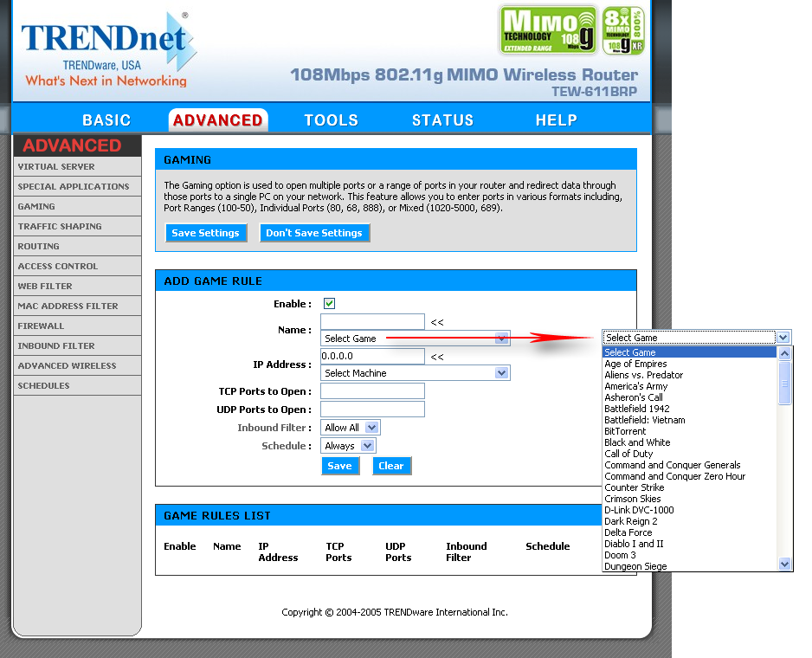812x658 pixels.
Task: Select Command and Conquer Zero Hour
Action: coord(690,476)
